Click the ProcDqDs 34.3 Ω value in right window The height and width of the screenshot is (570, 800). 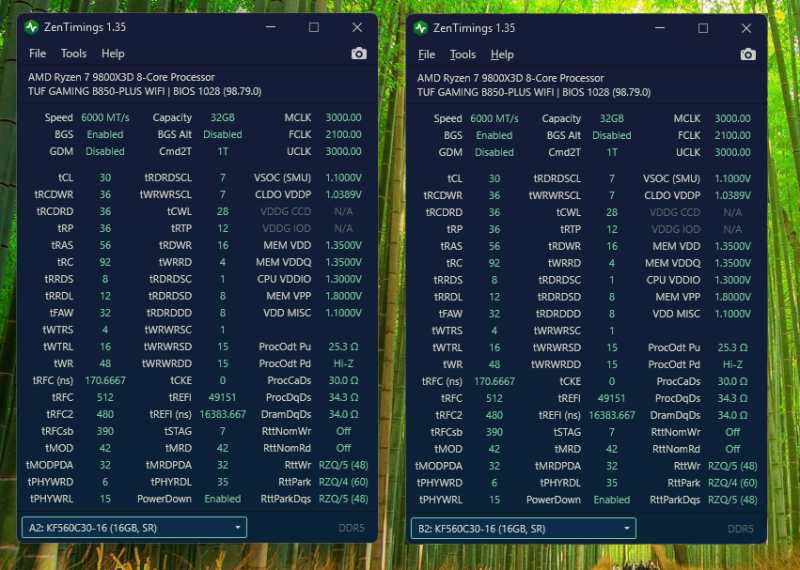tap(733, 399)
